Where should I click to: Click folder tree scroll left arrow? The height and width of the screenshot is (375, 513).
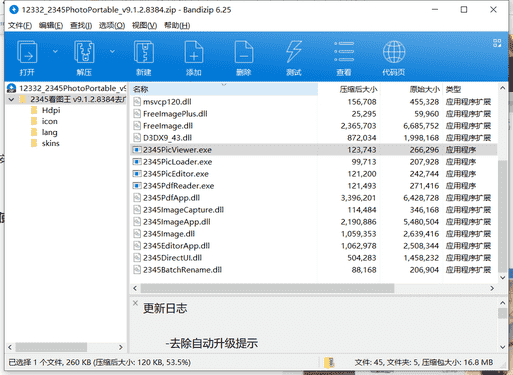click(10, 347)
